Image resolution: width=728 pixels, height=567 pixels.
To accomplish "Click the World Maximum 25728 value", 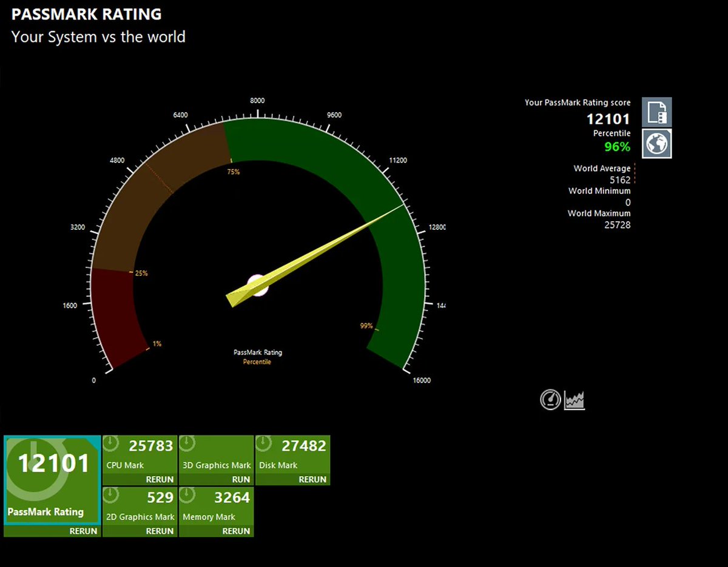I will click(618, 225).
